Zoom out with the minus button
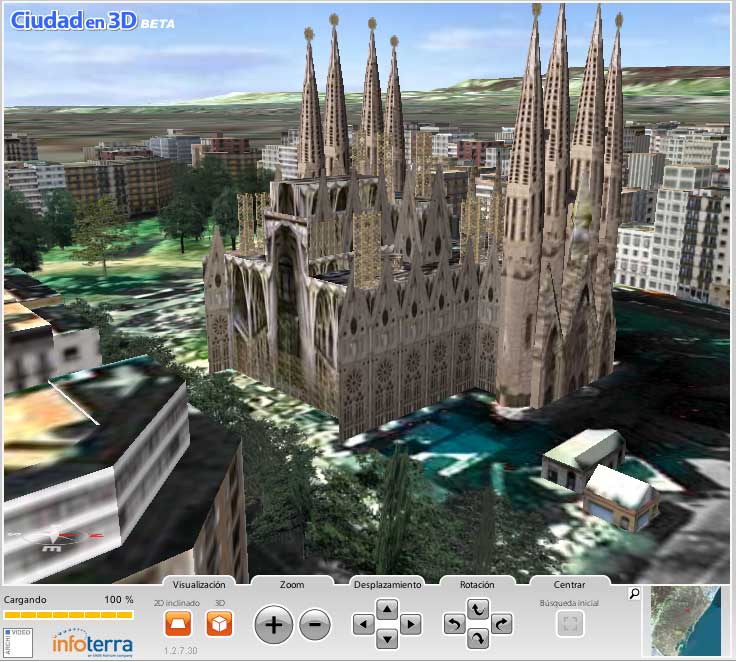 [314, 625]
